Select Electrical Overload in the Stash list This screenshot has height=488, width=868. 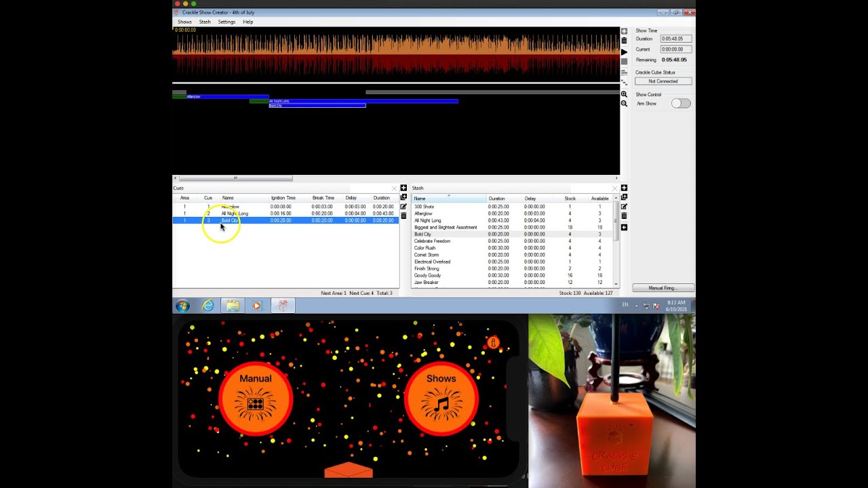[x=512, y=262]
